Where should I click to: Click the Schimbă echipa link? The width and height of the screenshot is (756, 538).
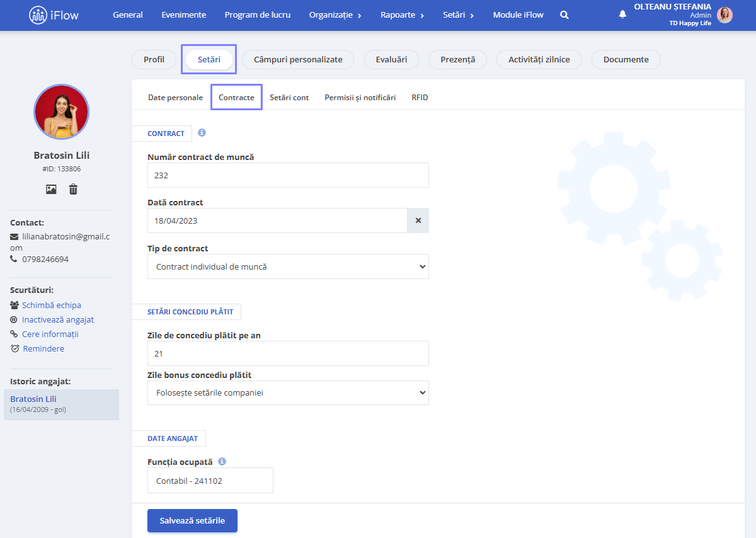point(52,305)
